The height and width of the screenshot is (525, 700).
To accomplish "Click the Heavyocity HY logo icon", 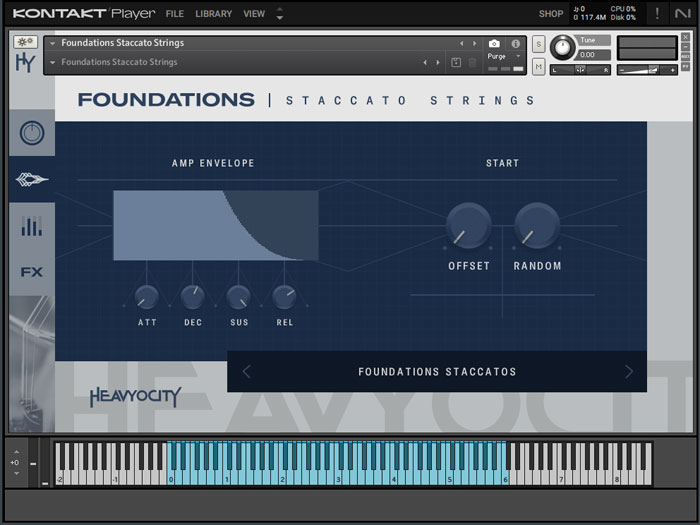I will point(25,62).
